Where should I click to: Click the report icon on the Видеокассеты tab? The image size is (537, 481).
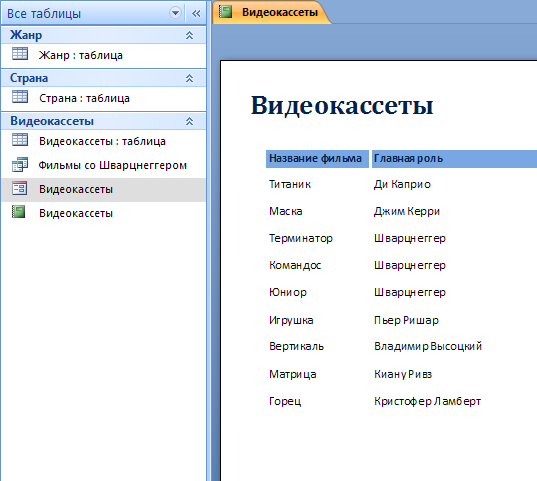click(x=225, y=11)
